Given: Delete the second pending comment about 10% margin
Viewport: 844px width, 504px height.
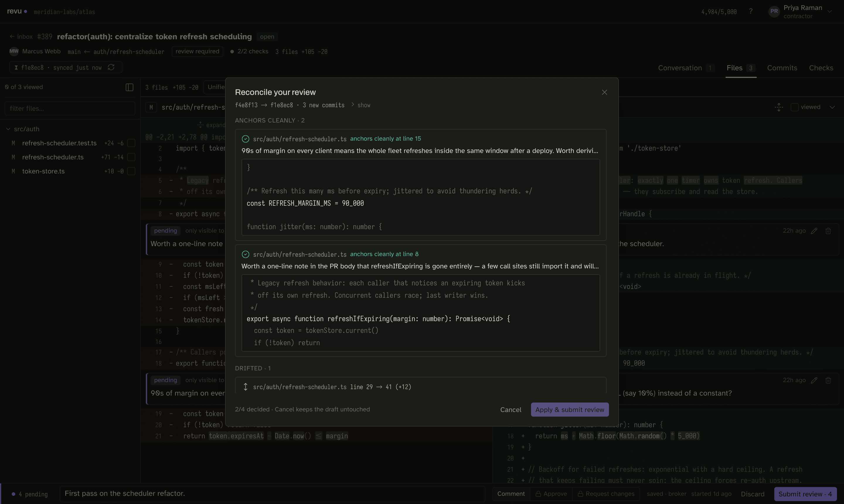Looking at the screenshot, I should 828,380.
